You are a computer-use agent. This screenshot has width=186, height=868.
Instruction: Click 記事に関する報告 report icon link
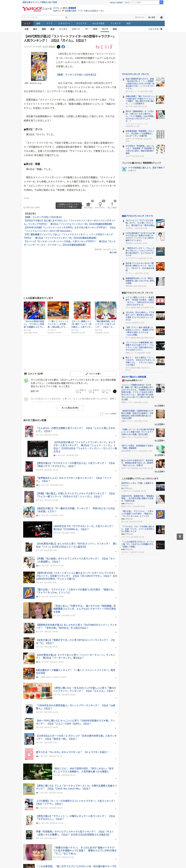coord(31,208)
